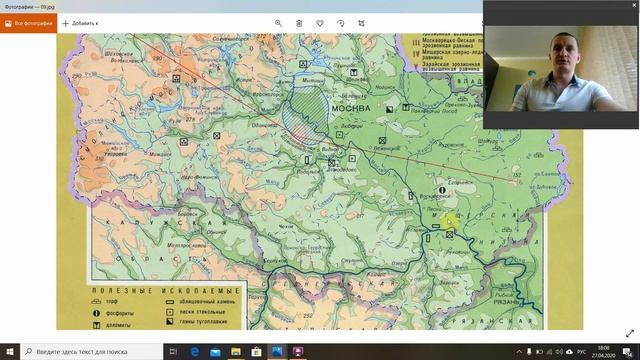
Task: Open the presentation app taskbar icon
Action: pyautogui.click(x=298, y=351)
